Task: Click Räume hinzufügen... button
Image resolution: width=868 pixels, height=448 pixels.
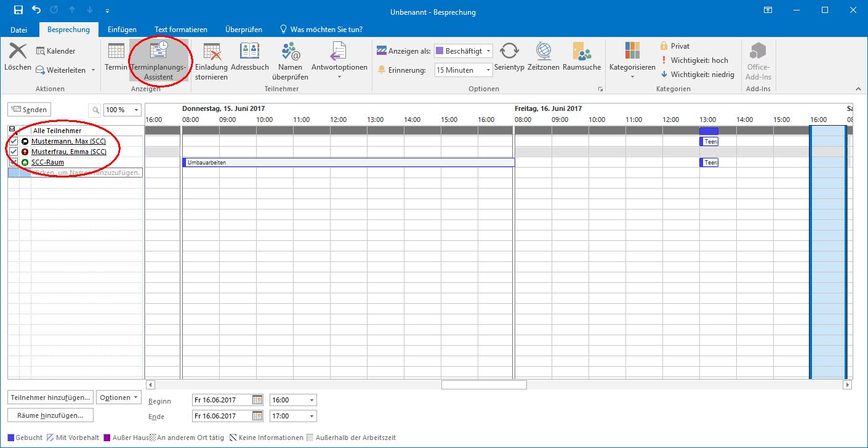Action: pos(50,416)
